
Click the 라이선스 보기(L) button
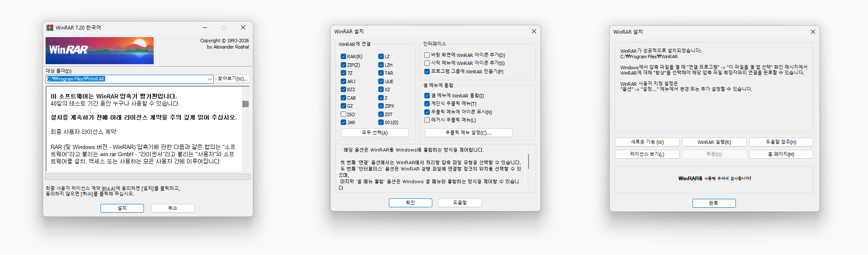point(647,154)
